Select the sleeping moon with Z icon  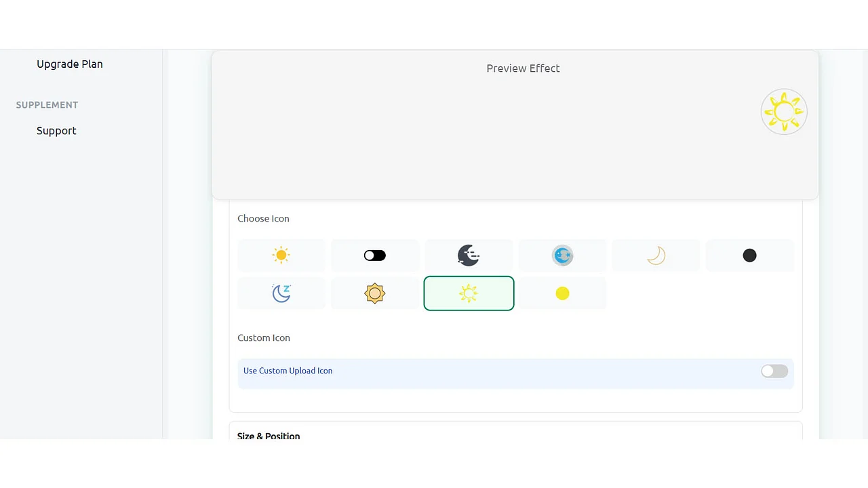(281, 293)
